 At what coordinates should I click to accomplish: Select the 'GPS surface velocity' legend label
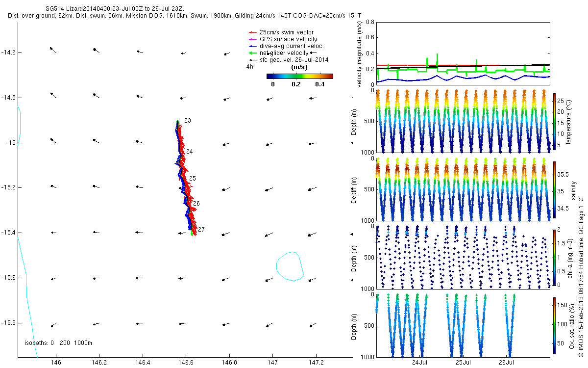click(x=288, y=39)
